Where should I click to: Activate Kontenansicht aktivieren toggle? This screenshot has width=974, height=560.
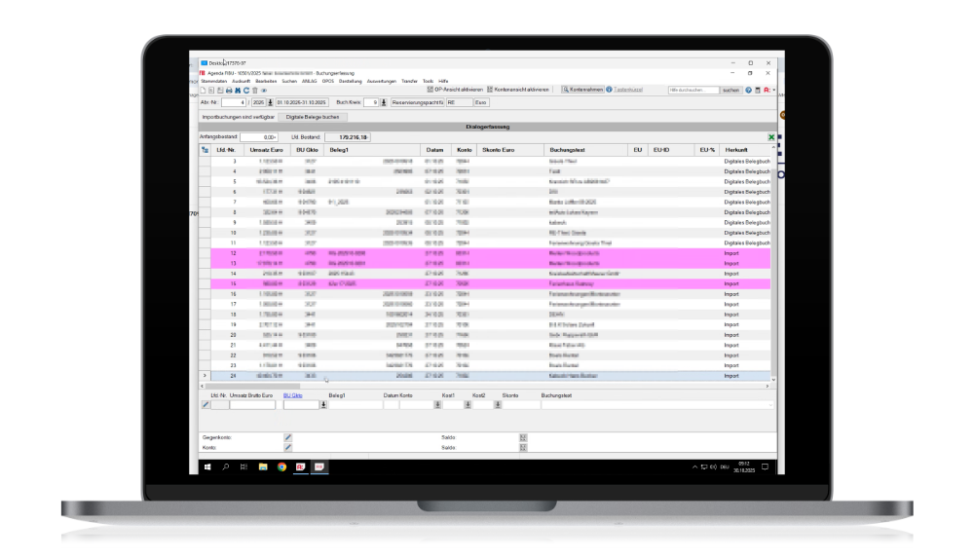[x=518, y=90]
